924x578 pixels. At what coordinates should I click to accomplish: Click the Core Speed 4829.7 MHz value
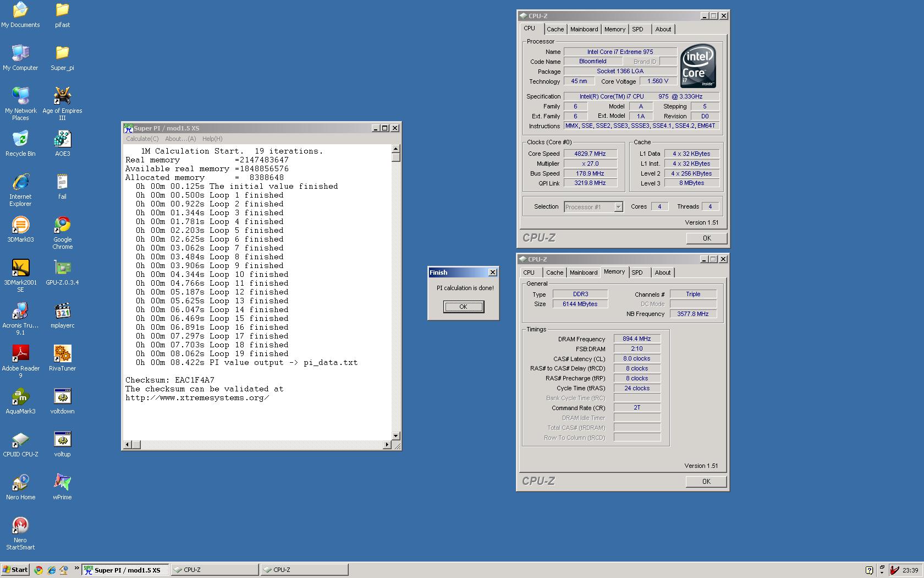pos(590,154)
